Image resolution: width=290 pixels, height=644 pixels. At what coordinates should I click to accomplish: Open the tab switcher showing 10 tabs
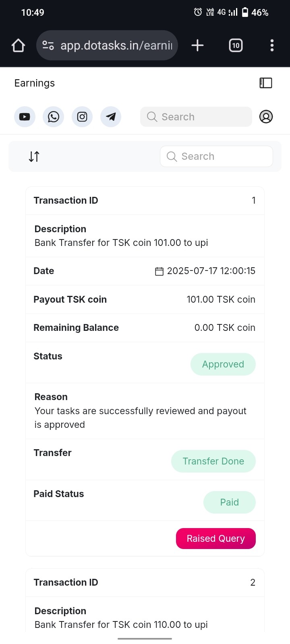(x=236, y=45)
